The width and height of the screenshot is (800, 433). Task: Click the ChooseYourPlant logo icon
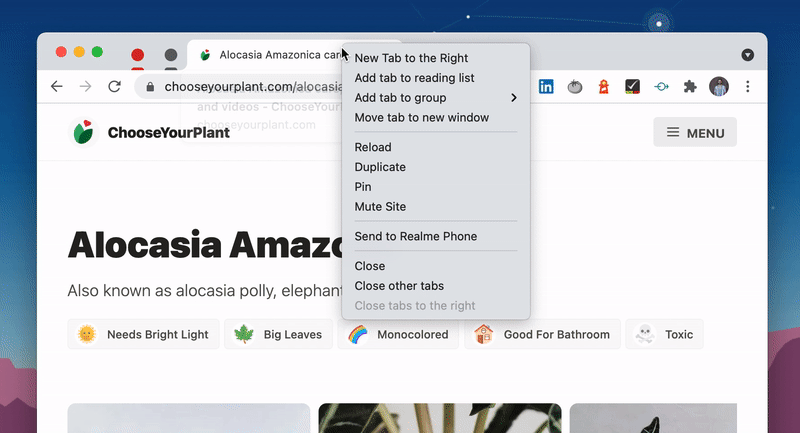point(83,132)
